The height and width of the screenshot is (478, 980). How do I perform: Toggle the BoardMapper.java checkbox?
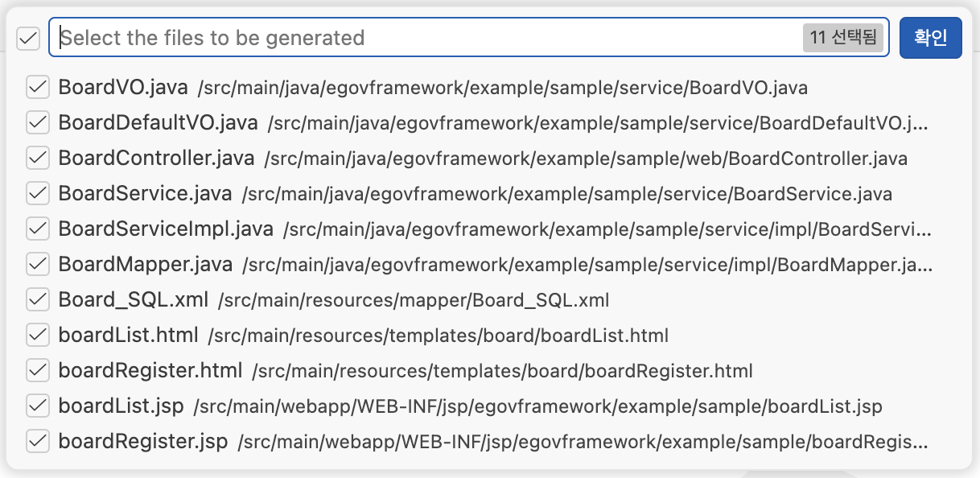pyautogui.click(x=38, y=264)
